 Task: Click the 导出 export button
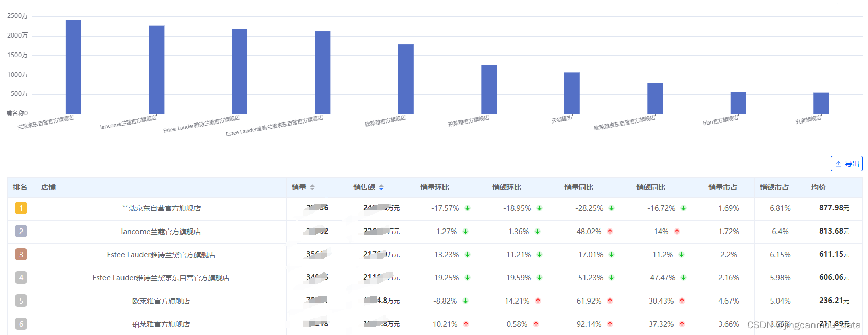(846, 164)
